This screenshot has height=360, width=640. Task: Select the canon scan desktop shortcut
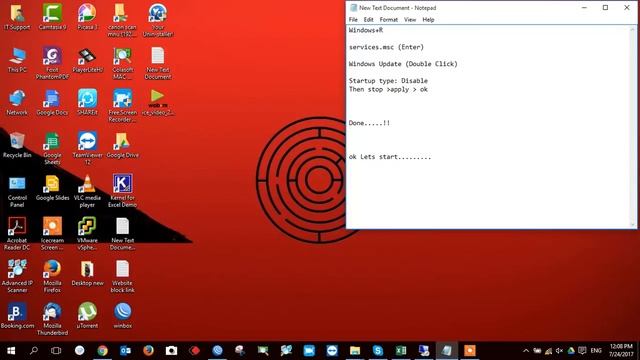pos(122,20)
